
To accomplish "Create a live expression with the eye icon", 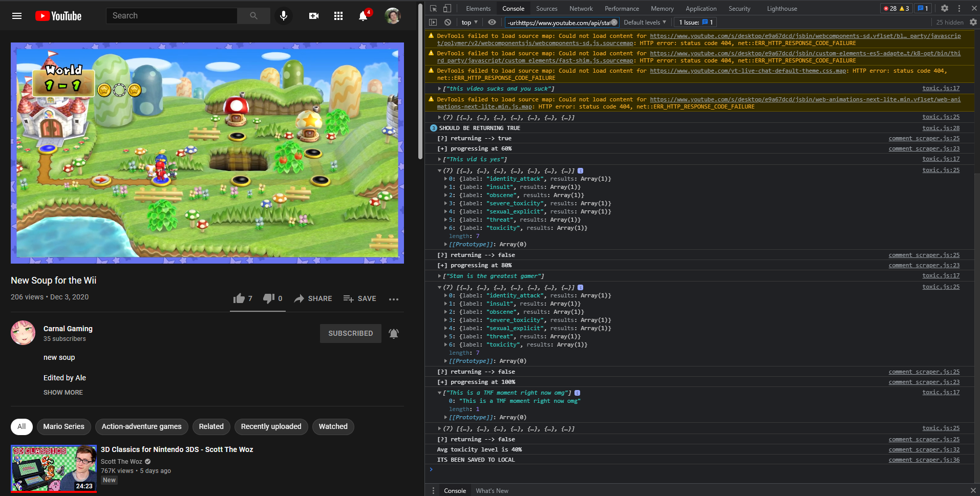I will pos(492,23).
